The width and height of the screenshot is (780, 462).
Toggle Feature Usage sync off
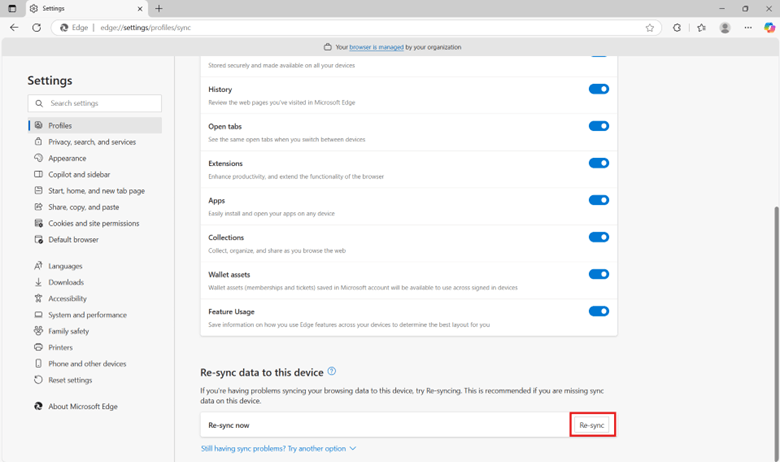click(x=599, y=311)
